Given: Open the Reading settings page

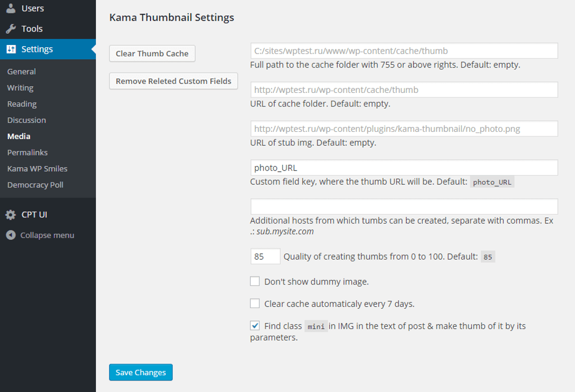Looking at the screenshot, I should coord(21,104).
